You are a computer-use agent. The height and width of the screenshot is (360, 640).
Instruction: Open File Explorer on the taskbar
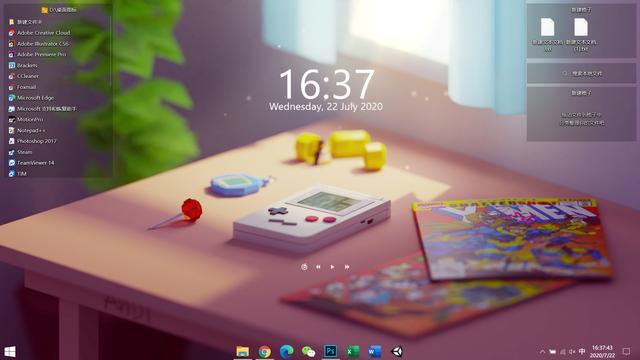242,351
